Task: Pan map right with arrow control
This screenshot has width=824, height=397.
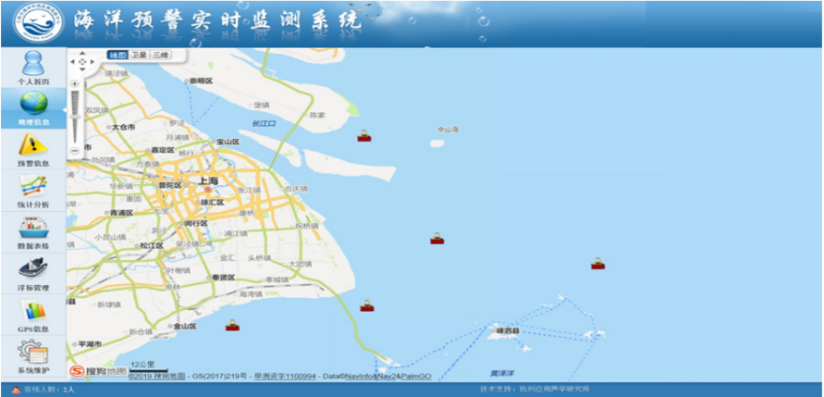Action: point(92,62)
